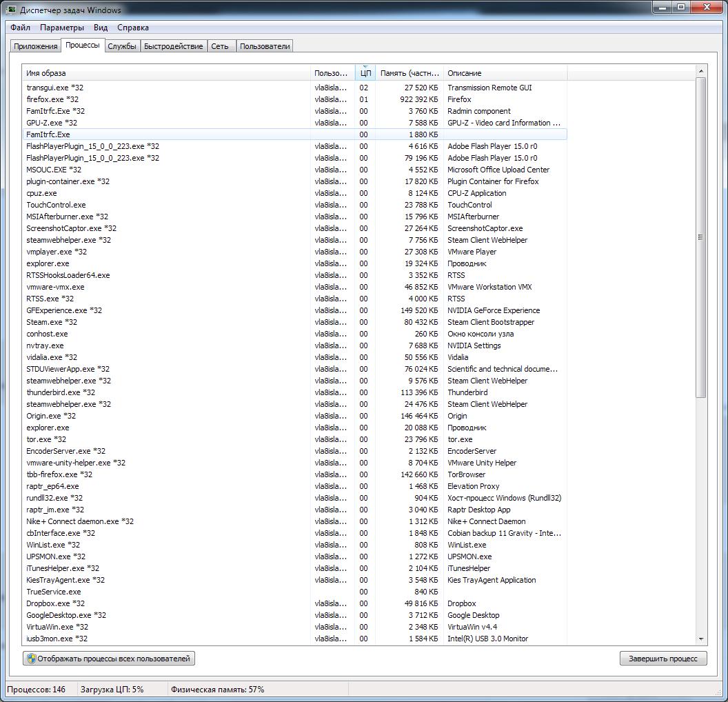Select MSOUC.EXE *32 process
Viewport: 728px width, 702px height.
click(295, 170)
